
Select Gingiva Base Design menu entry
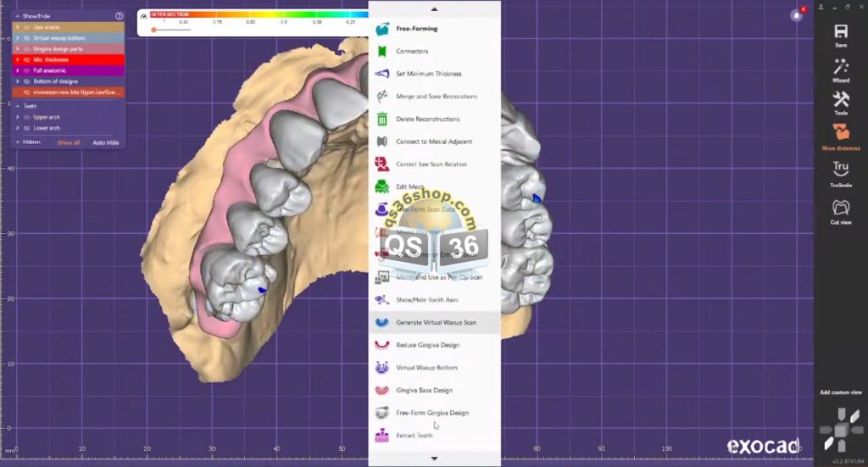pyautogui.click(x=435, y=391)
